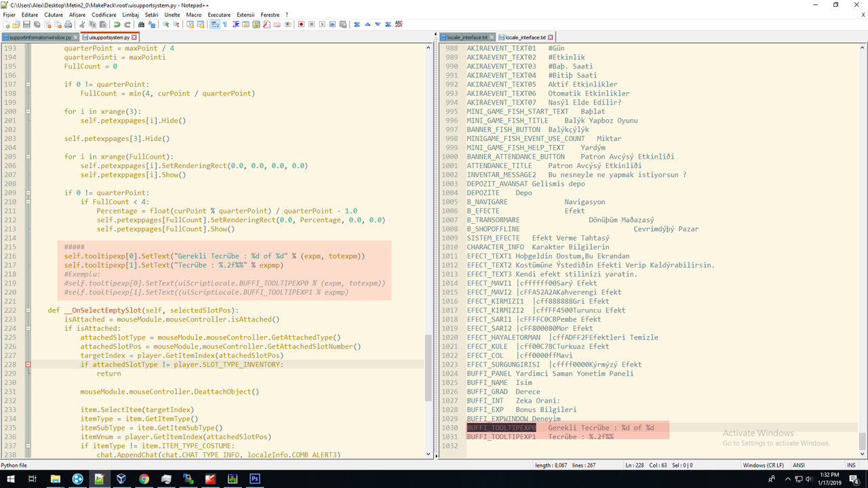
Task: Launch Photoshop from the taskbar
Action: pos(255,479)
